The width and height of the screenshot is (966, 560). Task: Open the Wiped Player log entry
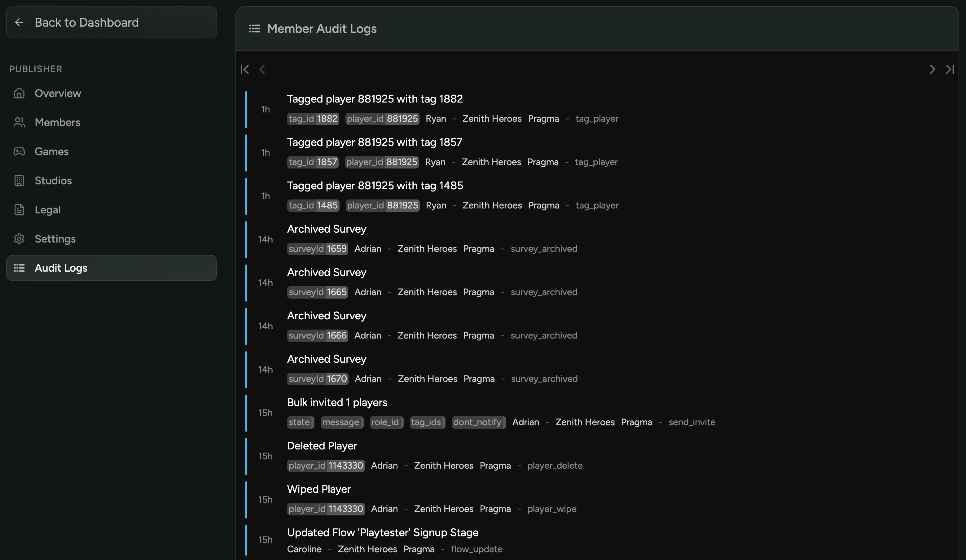318,489
